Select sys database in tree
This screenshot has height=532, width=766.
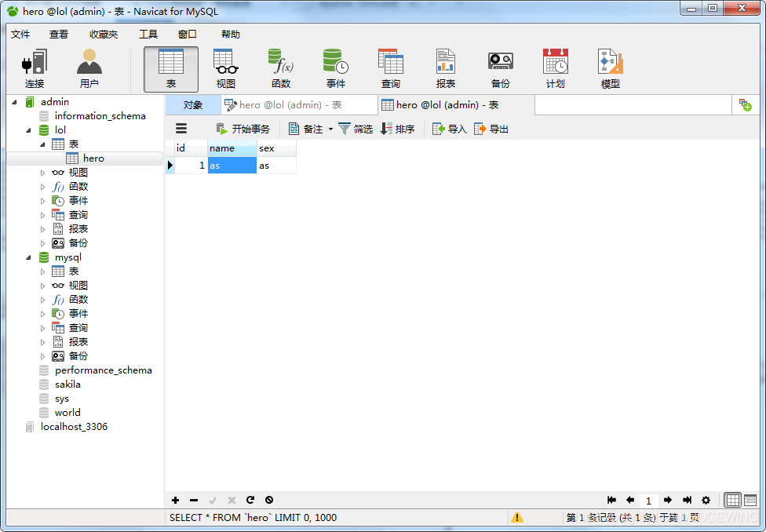pos(61,399)
